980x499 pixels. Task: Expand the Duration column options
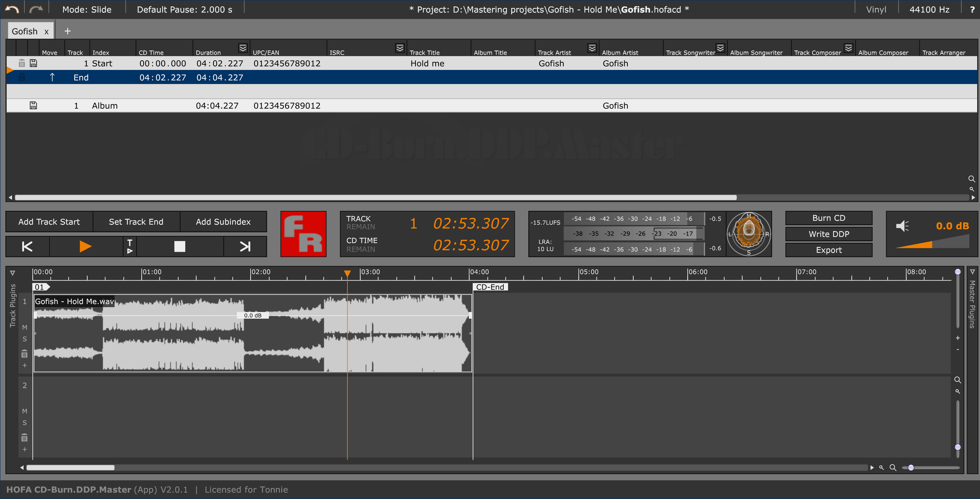[243, 48]
